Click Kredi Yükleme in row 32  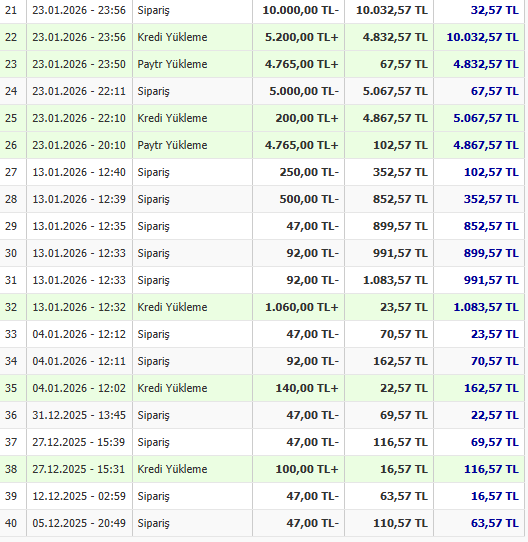(x=172, y=307)
